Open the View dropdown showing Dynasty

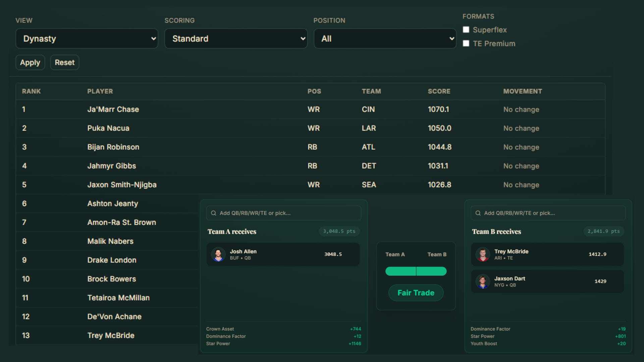coord(87,39)
